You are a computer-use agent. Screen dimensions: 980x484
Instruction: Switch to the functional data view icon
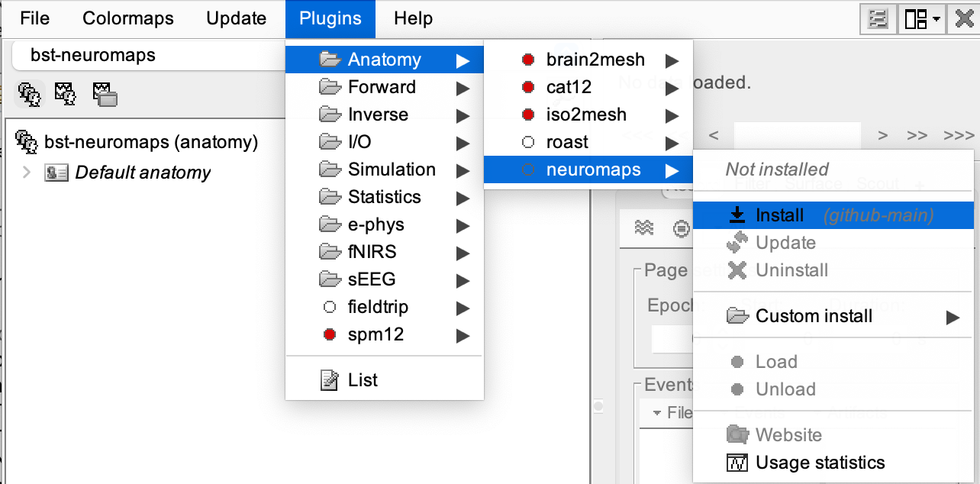click(x=66, y=94)
